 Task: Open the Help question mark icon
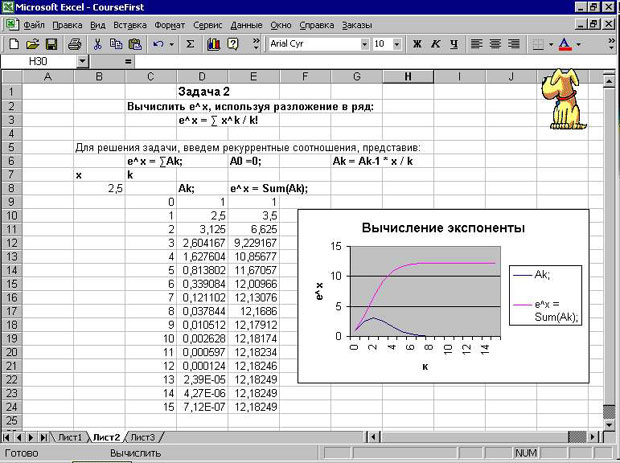(x=233, y=44)
